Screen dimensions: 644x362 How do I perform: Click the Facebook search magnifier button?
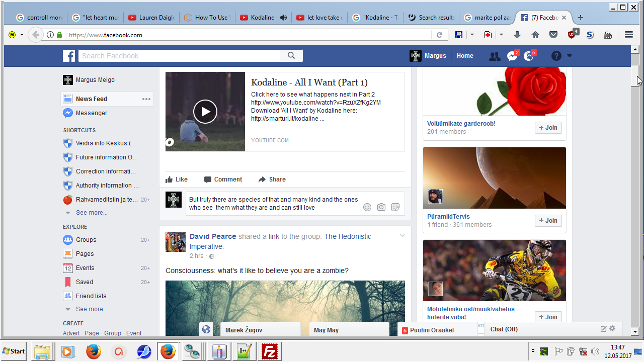[291, 56]
